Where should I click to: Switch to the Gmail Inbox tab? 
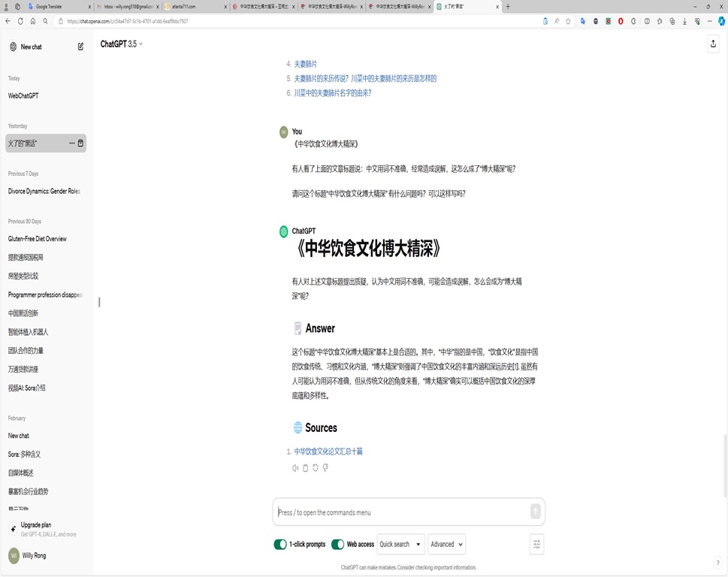pos(128,7)
